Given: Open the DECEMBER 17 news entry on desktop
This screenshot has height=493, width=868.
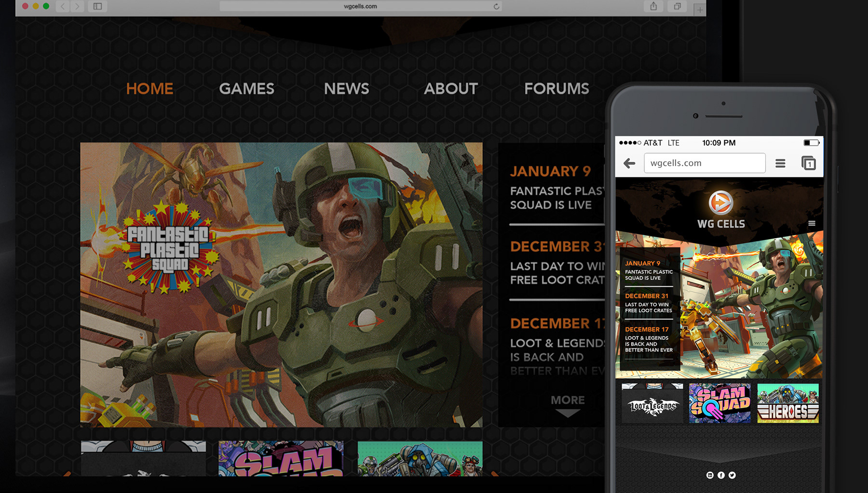Looking at the screenshot, I should (x=556, y=346).
